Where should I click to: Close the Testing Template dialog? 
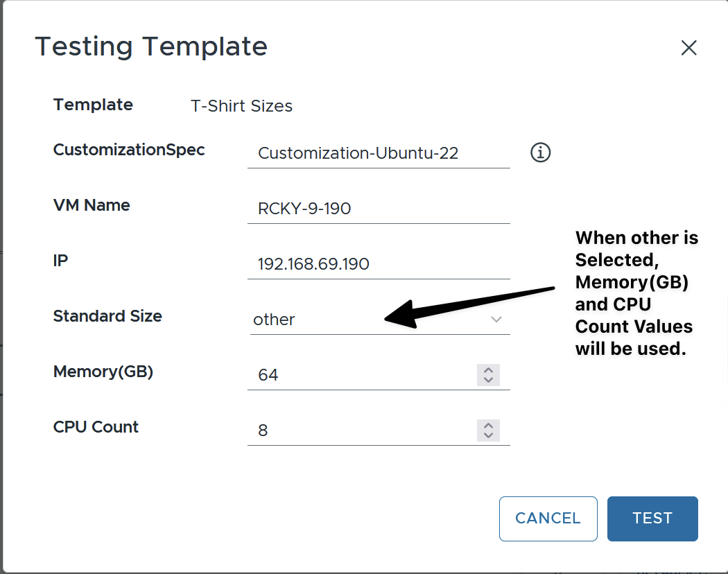click(688, 48)
